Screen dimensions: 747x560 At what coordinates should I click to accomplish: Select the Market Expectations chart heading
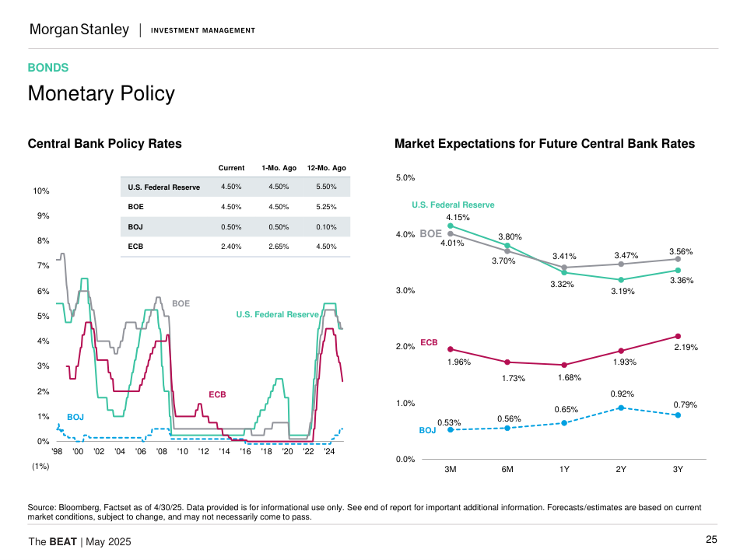pos(545,144)
